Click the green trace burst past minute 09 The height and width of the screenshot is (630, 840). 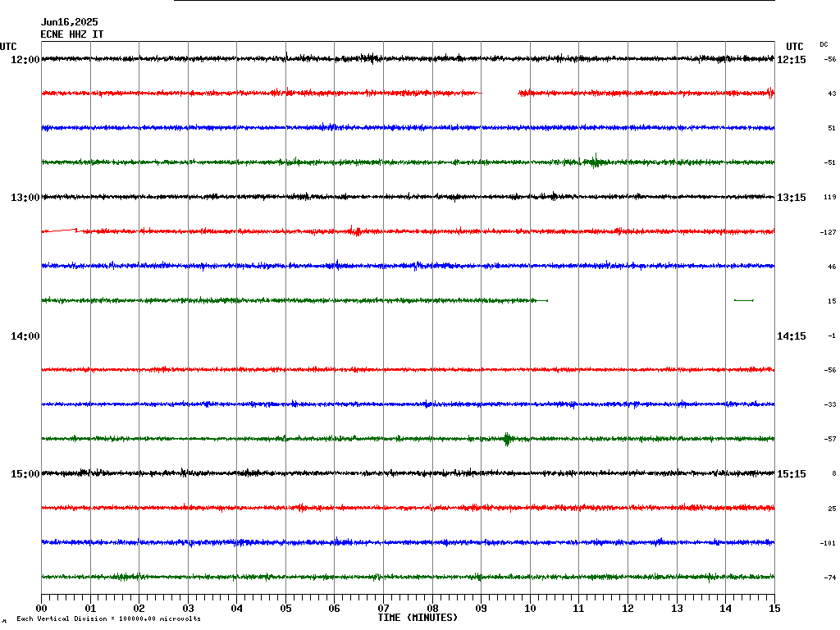coord(507,440)
